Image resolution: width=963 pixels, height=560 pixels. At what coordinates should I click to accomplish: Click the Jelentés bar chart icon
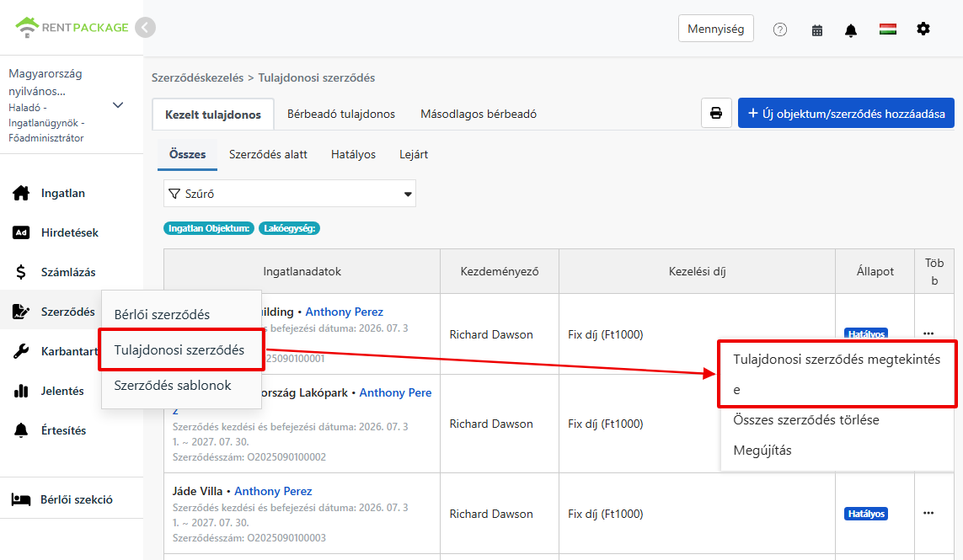[x=21, y=391]
